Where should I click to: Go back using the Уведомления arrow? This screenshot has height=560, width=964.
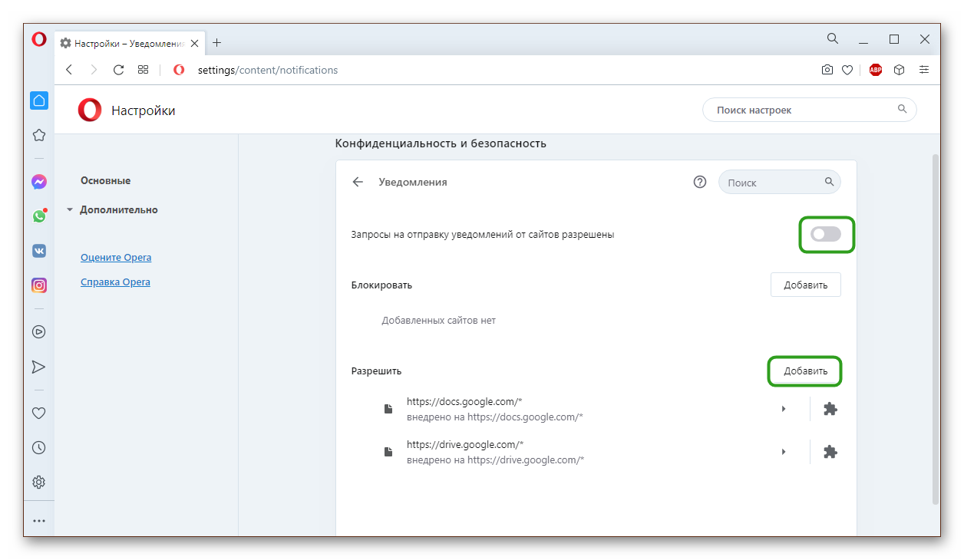point(358,182)
